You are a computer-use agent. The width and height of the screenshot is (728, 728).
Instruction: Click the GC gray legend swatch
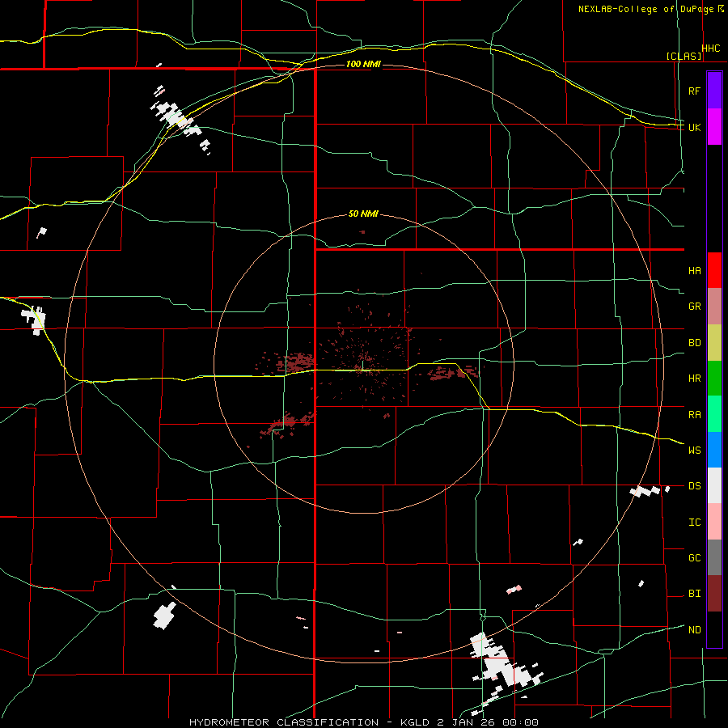714,557
